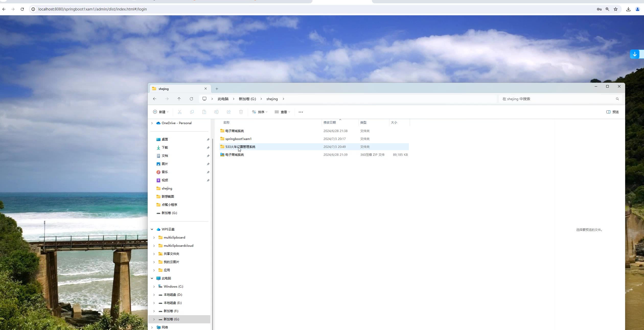Click the blue download arrow widget
This screenshot has height=330, width=644.
[635, 54]
